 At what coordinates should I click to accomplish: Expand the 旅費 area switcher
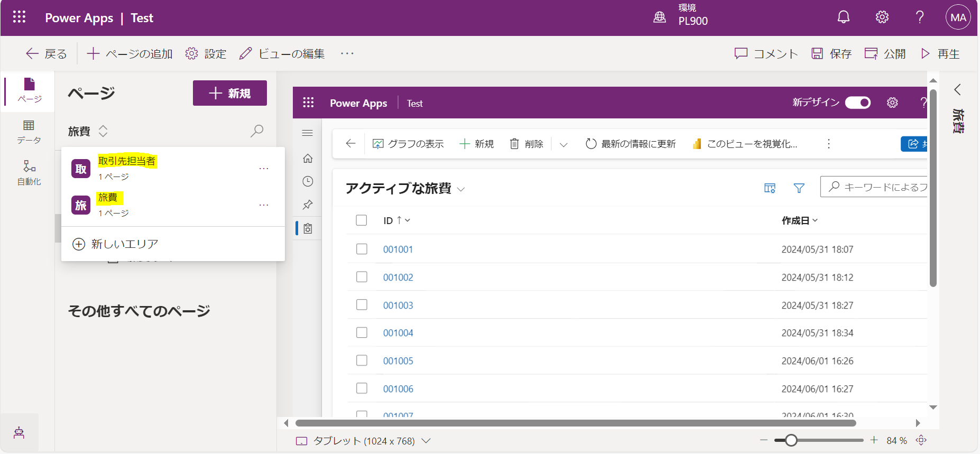(x=88, y=131)
